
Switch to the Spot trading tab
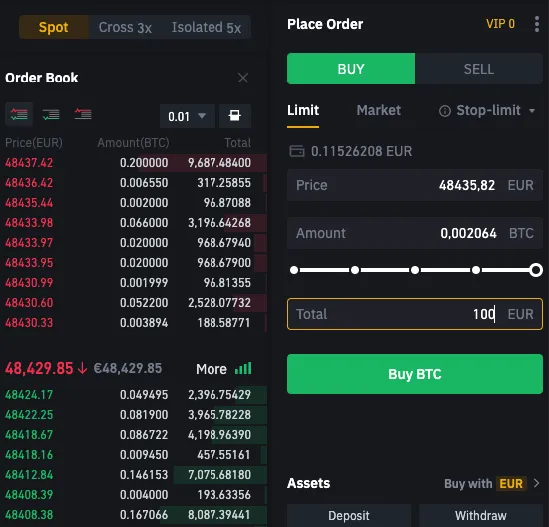click(x=54, y=27)
